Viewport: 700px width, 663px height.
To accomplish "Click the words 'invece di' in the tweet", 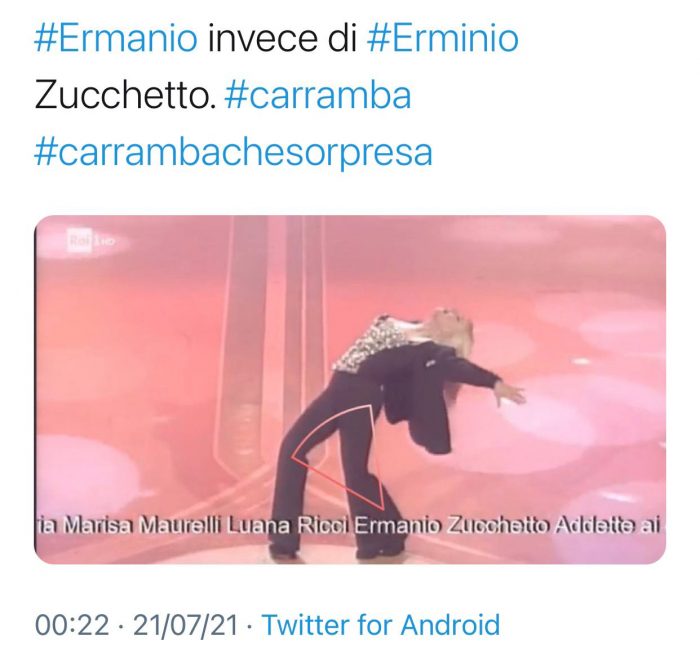I will point(282,38).
